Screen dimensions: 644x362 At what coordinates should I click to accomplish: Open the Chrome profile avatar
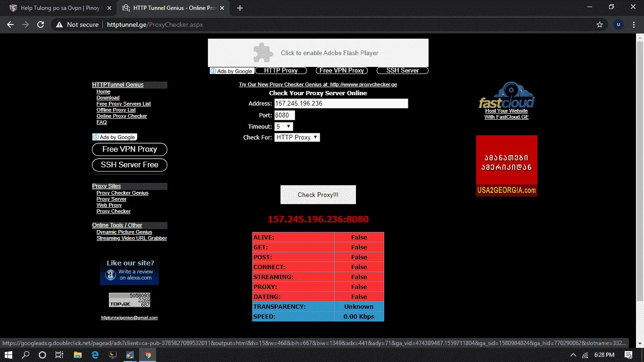pyautogui.click(x=619, y=25)
